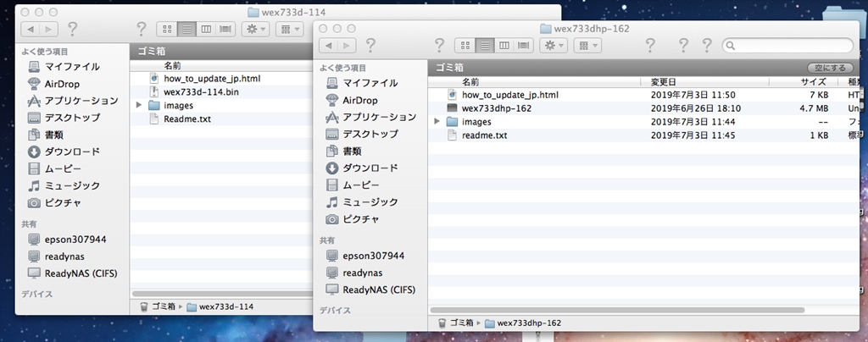868x342 pixels.
Task: Click html file icon in wex733dhp-162 window
Action: click(452, 95)
